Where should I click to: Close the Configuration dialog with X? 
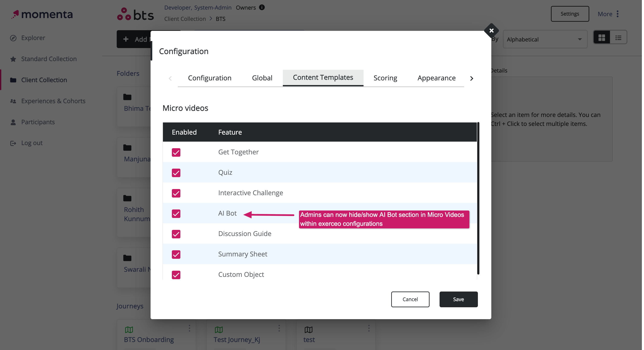[x=491, y=30]
